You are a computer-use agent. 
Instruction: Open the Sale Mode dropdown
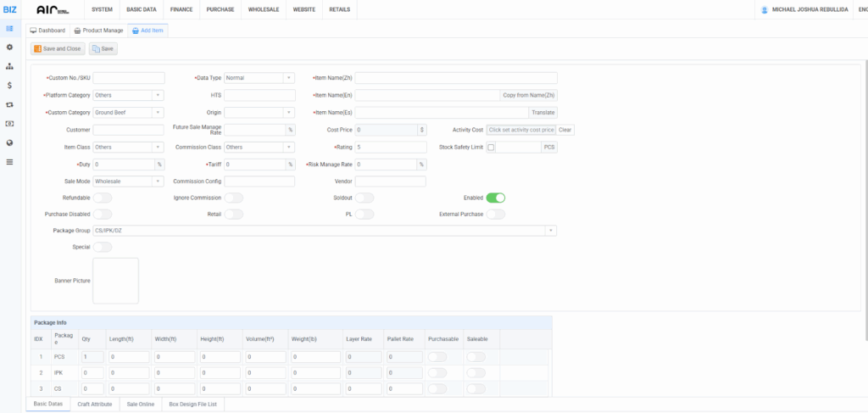[128, 181]
